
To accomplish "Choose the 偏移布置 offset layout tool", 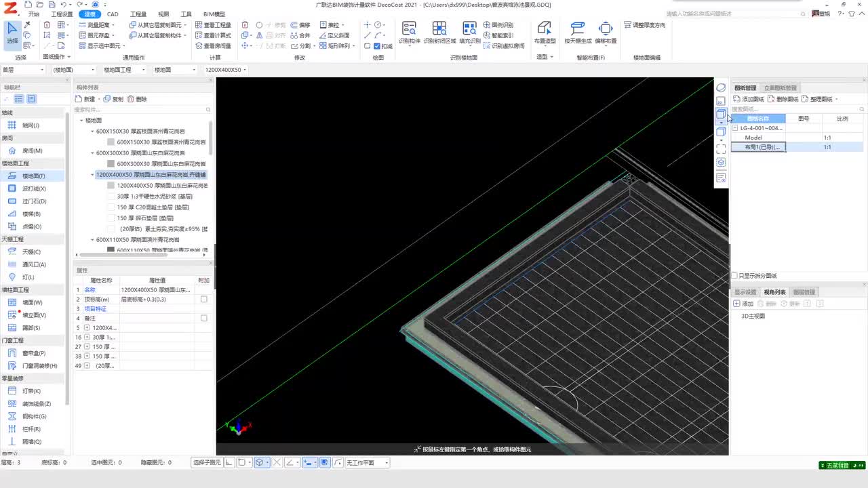I will point(606,33).
